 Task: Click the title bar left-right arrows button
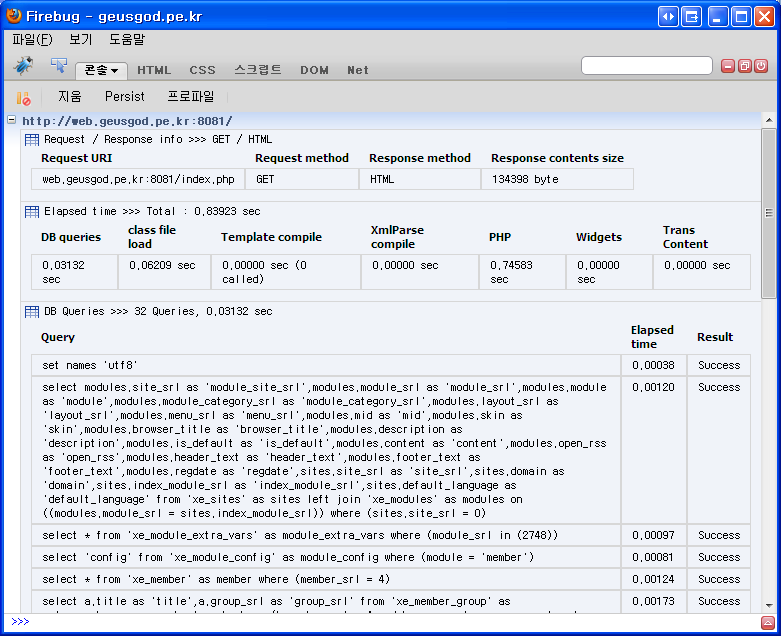pyautogui.click(x=668, y=16)
